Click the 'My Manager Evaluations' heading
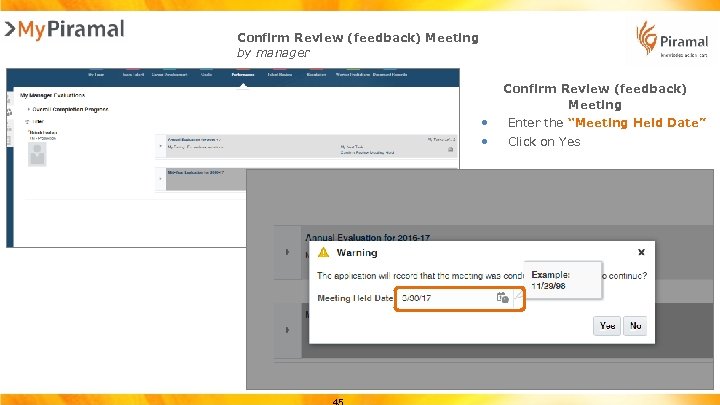The height and width of the screenshot is (405, 720). coord(52,95)
